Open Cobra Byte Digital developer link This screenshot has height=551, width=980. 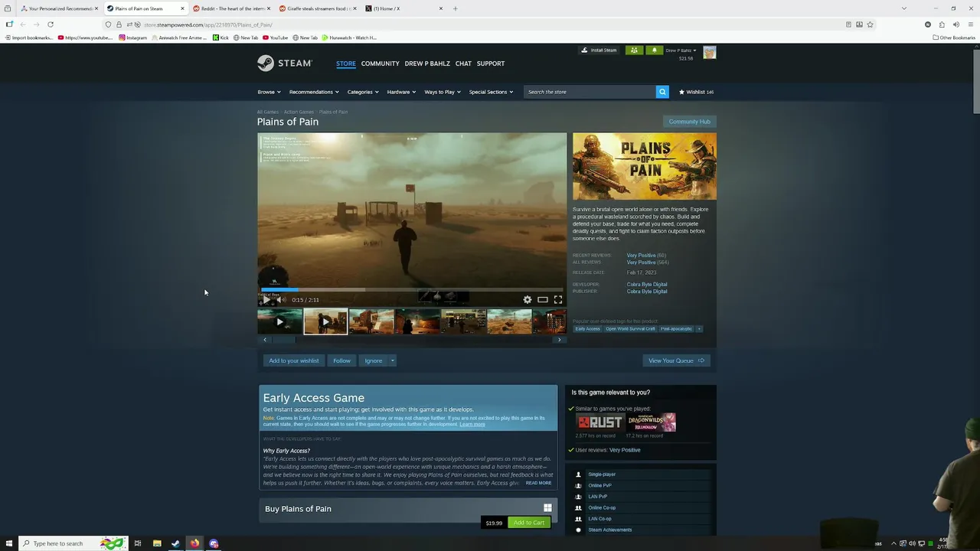647,284
